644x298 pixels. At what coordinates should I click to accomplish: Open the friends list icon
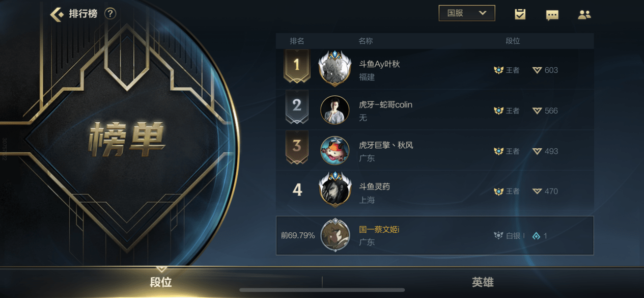click(x=584, y=15)
